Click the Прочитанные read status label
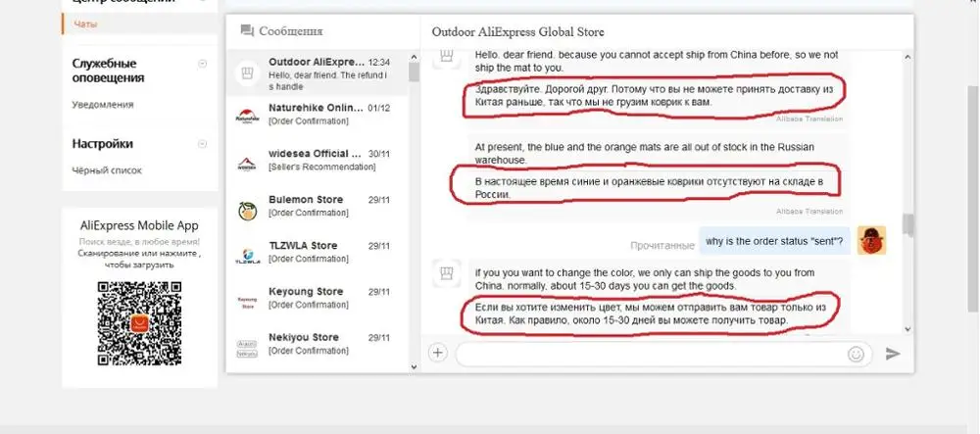The image size is (980, 434). coord(662,246)
